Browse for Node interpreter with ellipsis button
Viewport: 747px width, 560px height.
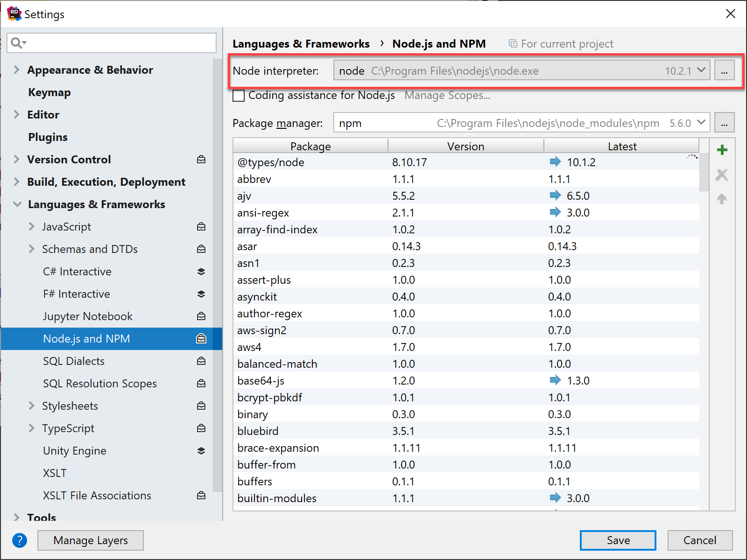pos(724,70)
